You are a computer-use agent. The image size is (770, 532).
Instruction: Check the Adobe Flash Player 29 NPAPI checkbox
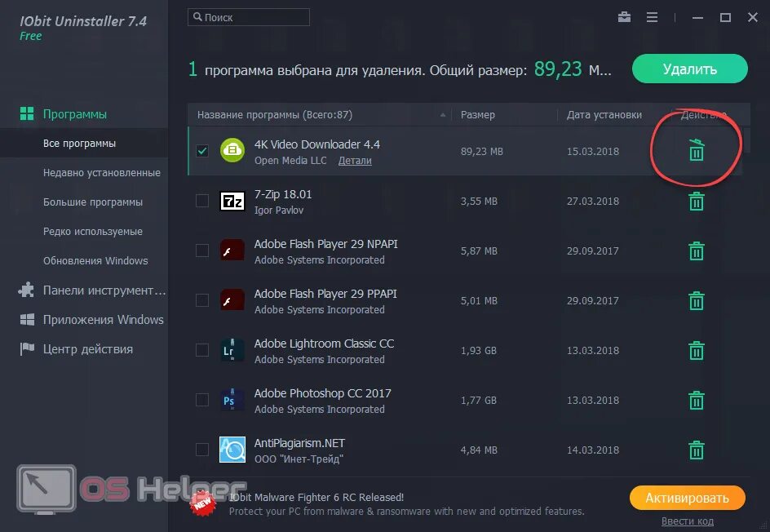tap(201, 250)
